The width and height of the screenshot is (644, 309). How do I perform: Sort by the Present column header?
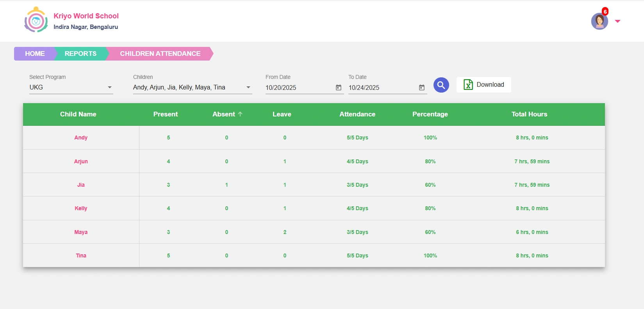166,114
